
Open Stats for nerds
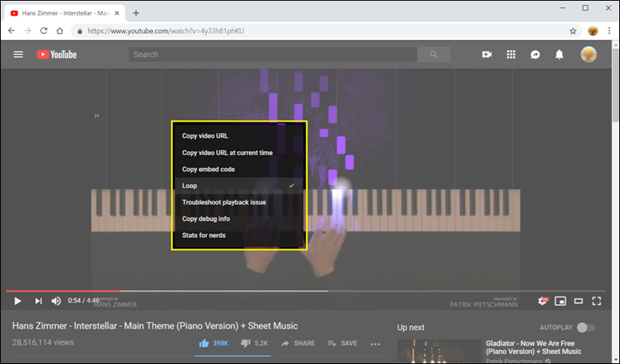(x=239, y=235)
